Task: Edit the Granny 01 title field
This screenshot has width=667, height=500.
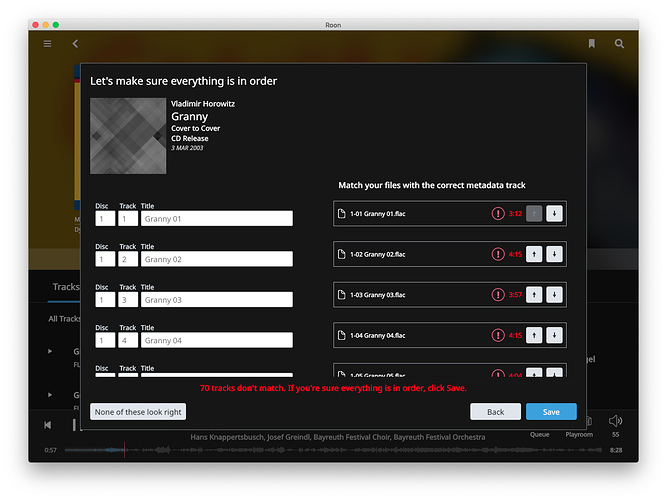Action: click(217, 219)
